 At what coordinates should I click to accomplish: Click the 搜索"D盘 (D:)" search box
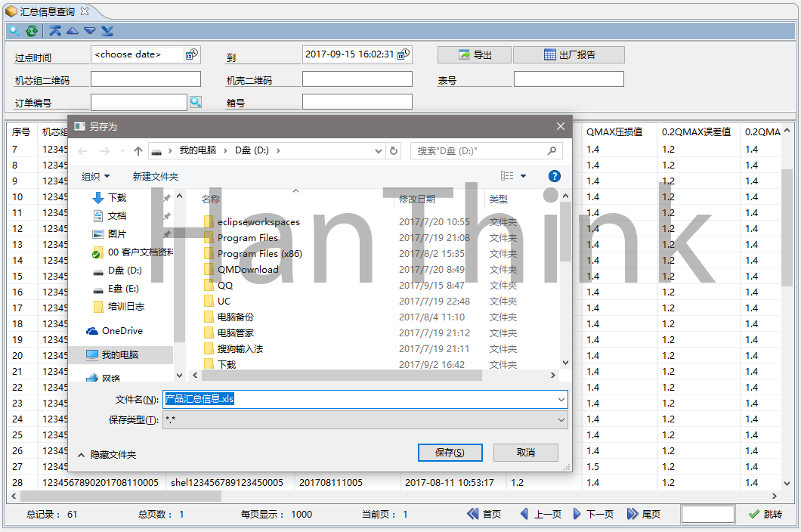pos(487,151)
